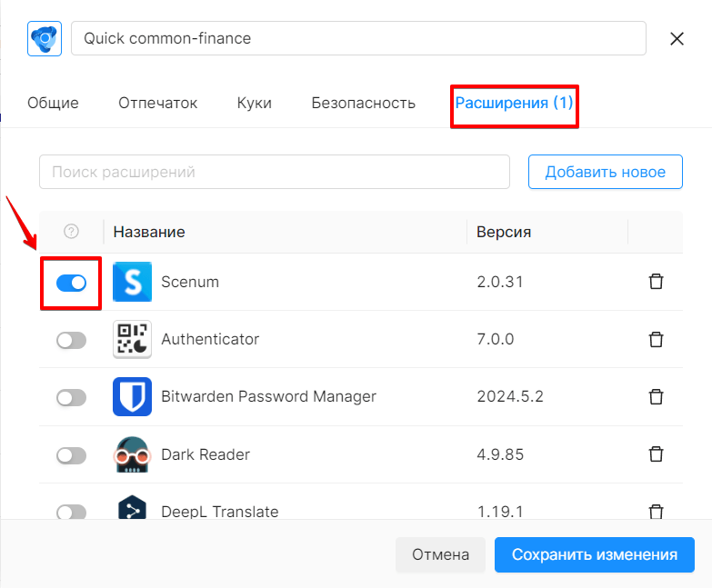
Task: Click the browser profile avatar icon
Action: click(x=45, y=38)
